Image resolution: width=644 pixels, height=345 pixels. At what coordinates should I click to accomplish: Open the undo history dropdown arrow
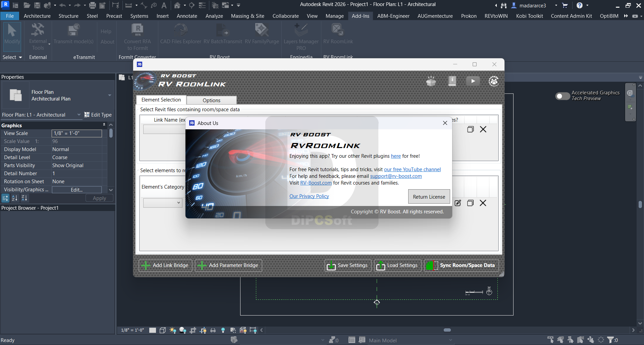pos(70,5)
